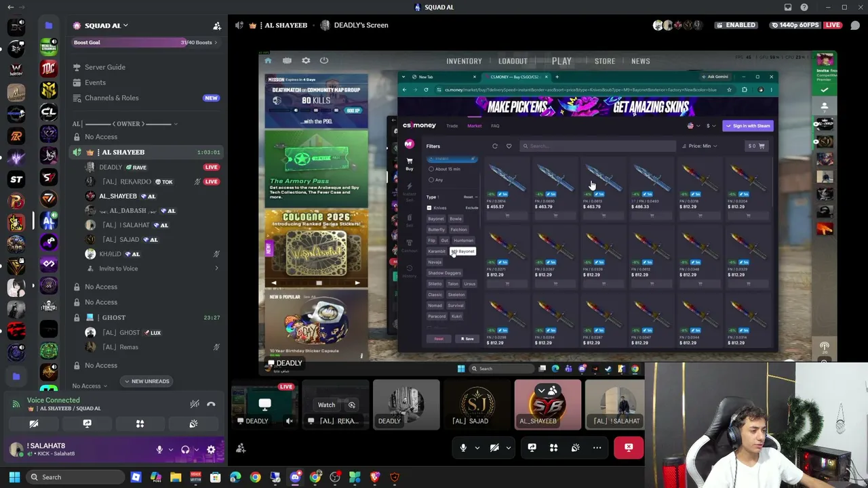
Task: Select INVENTORY in the streamed CS2 menu
Action: (464, 61)
